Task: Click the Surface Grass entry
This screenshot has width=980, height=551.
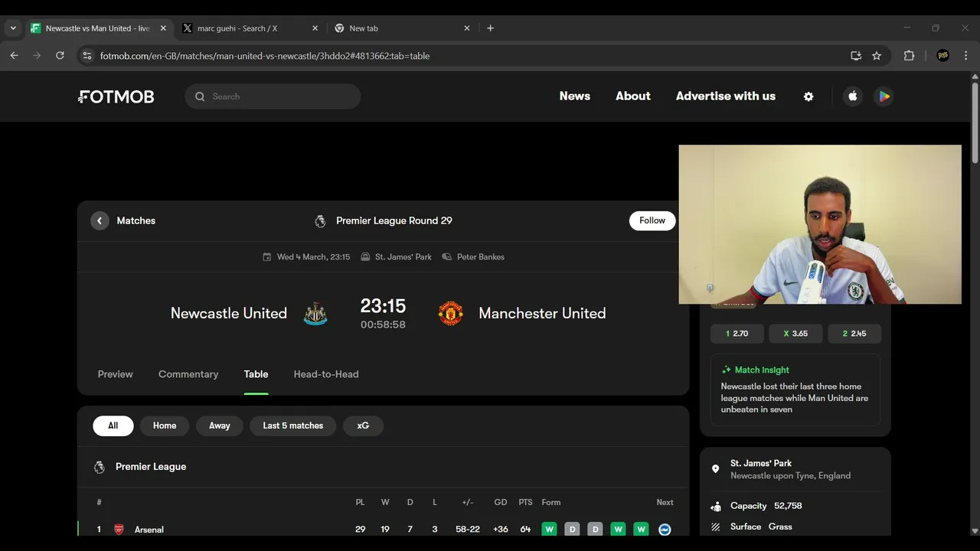Action: coord(761,527)
